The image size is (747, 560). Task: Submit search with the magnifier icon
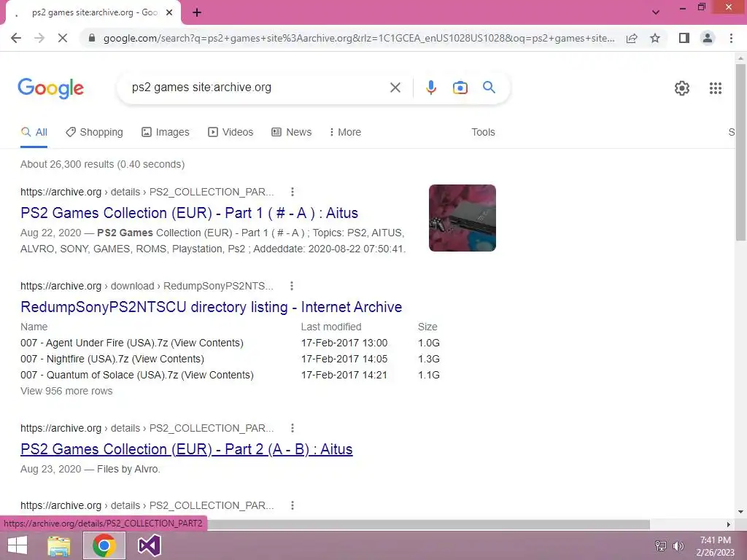point(489,87)
